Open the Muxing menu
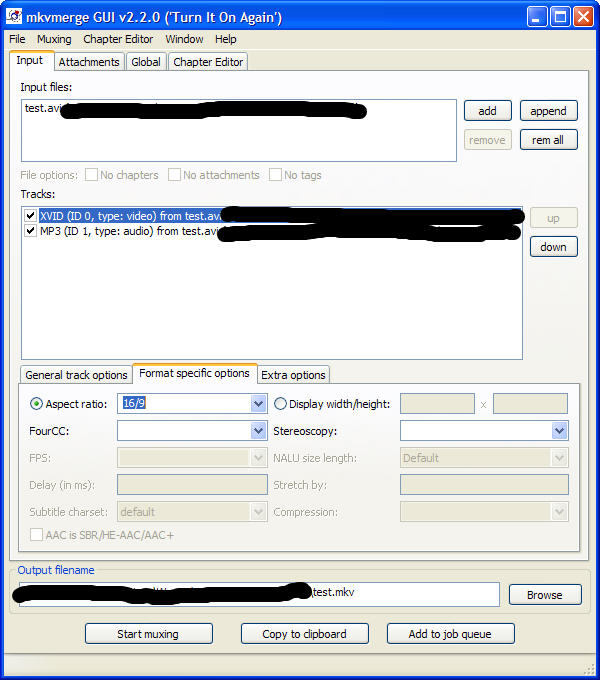 pos(54,39)
